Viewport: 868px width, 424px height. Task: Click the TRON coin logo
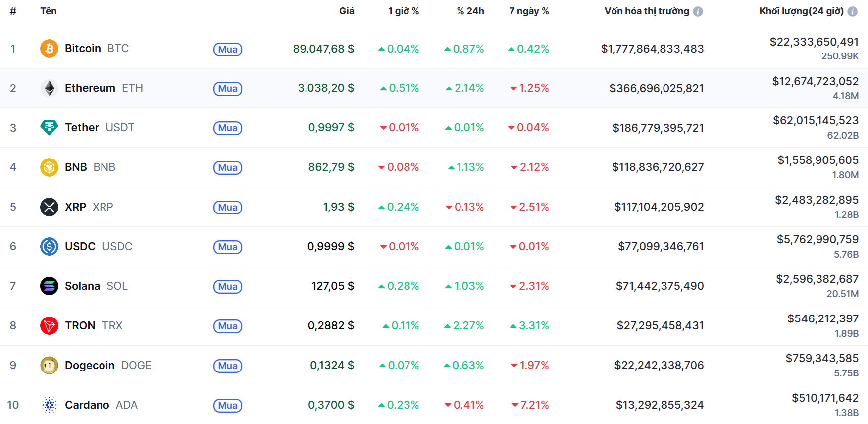pos(49,326)
